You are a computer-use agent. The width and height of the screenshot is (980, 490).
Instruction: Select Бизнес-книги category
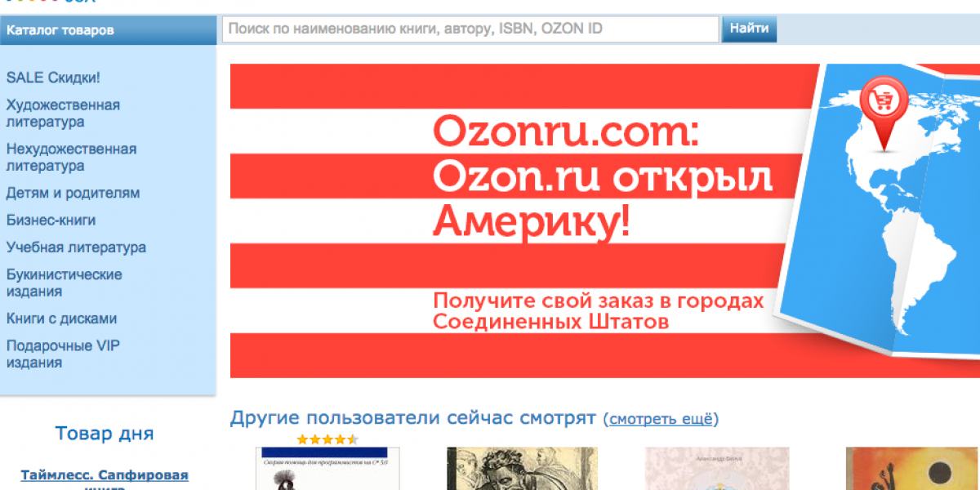coord(51,220)
